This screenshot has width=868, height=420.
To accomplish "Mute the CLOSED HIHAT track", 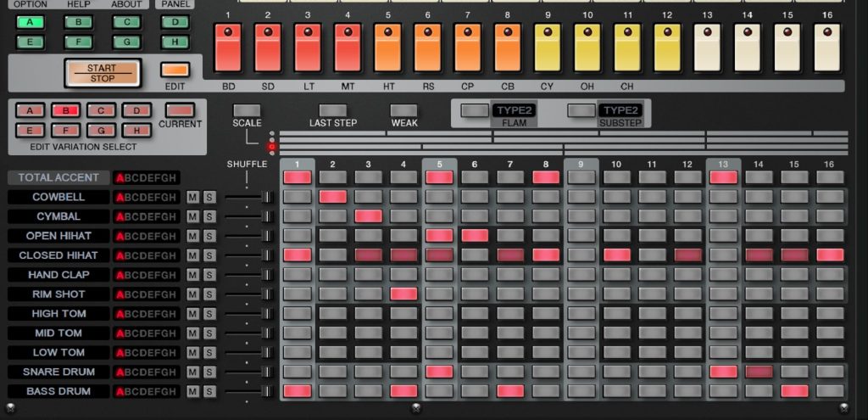I will click(192, 255).
